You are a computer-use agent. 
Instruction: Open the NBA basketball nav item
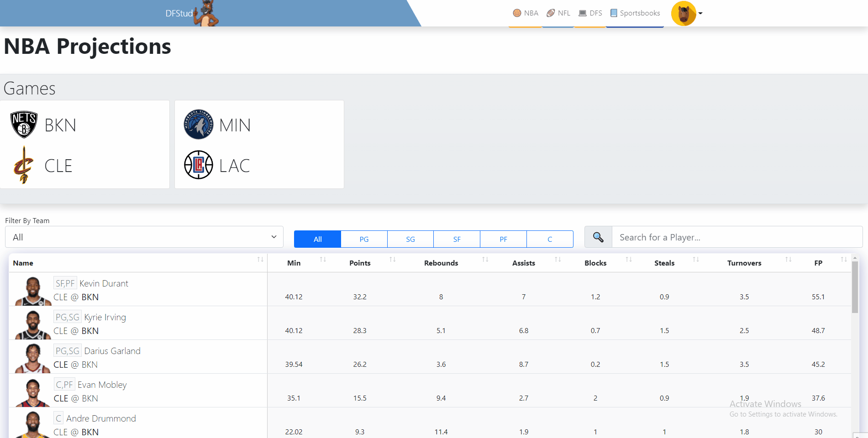click(526, 13)
